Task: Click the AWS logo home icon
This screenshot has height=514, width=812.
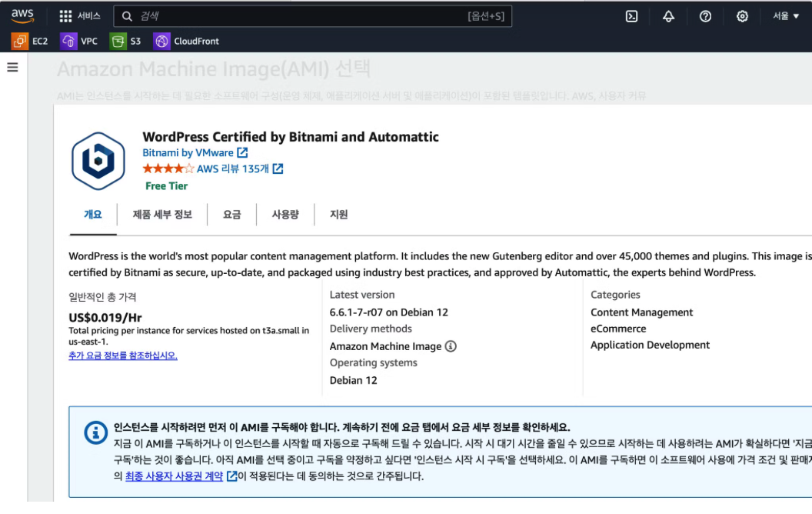Action: [22, 16]
